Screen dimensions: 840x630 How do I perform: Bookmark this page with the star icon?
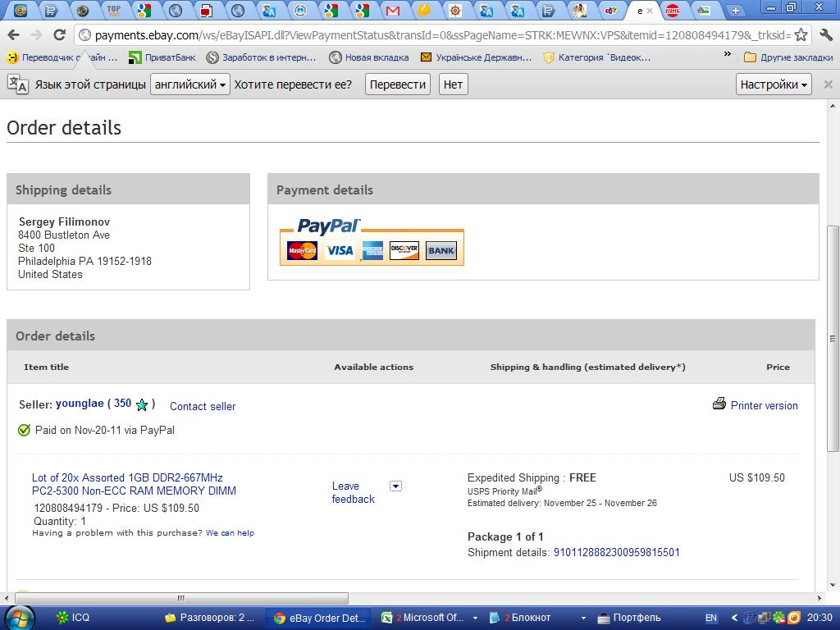click(x=801, y=35)
